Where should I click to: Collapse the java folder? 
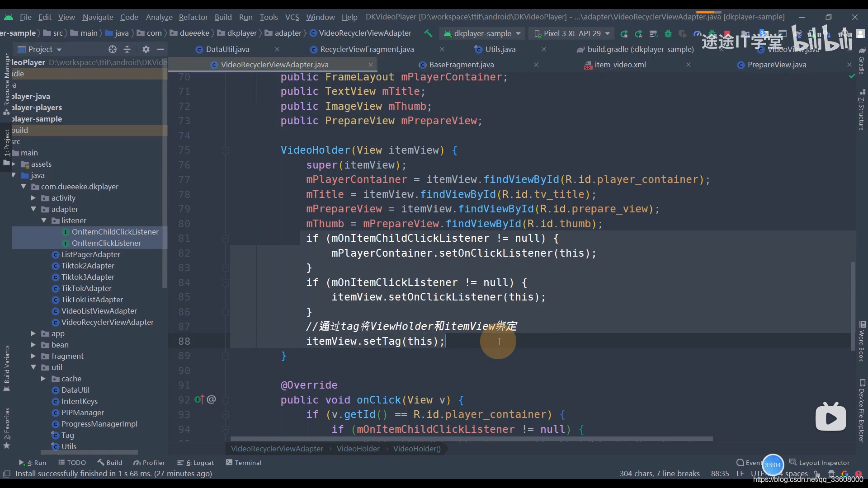14,175
